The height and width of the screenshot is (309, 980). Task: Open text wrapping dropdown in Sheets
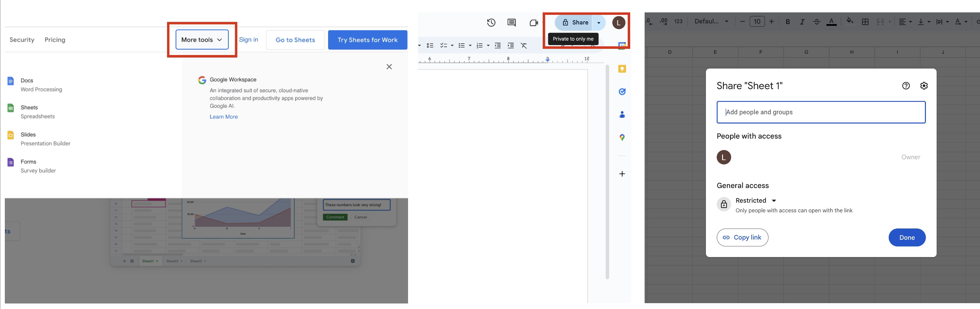942,22
